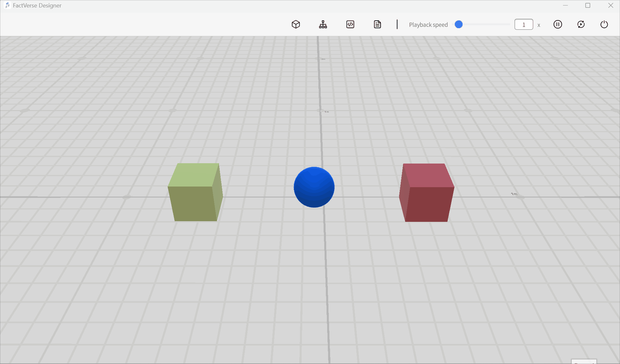Open the script editor
This screenshot has height=364, width=620.
click(350, 24)
